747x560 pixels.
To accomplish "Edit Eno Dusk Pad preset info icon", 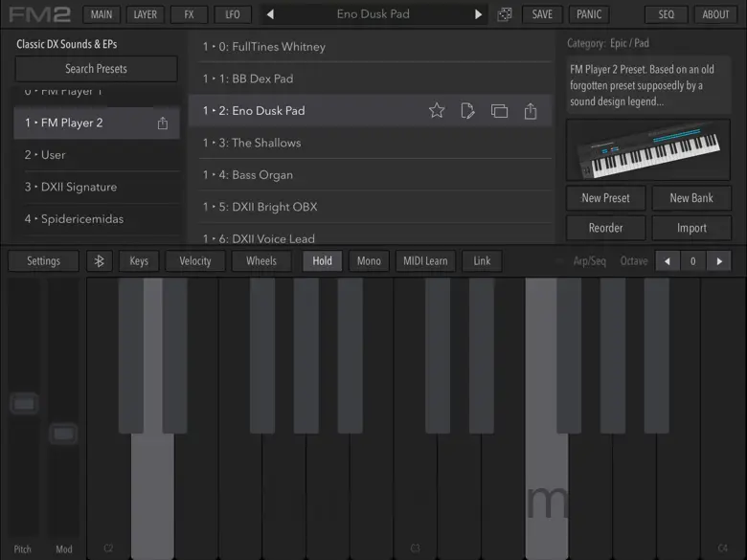I will 467,110.
